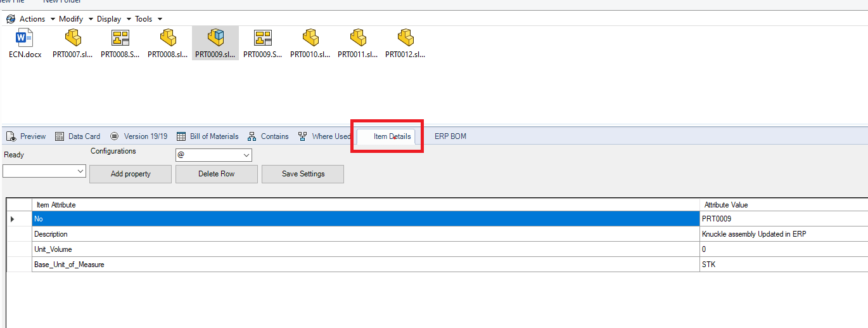
Task: Click the Knuckle assembly Updated in ERP value
Action: [784, 234]
